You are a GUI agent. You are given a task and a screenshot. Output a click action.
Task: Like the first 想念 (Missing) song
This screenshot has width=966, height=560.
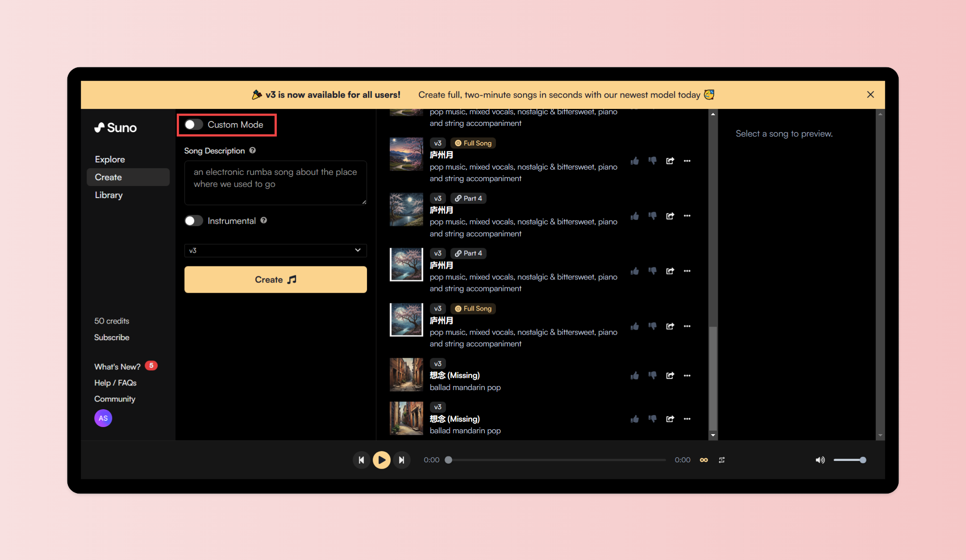634,375
